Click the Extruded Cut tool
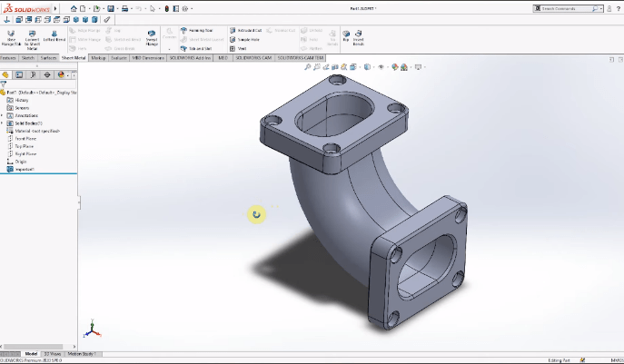The image size is (624, 364). coord(245,30)
